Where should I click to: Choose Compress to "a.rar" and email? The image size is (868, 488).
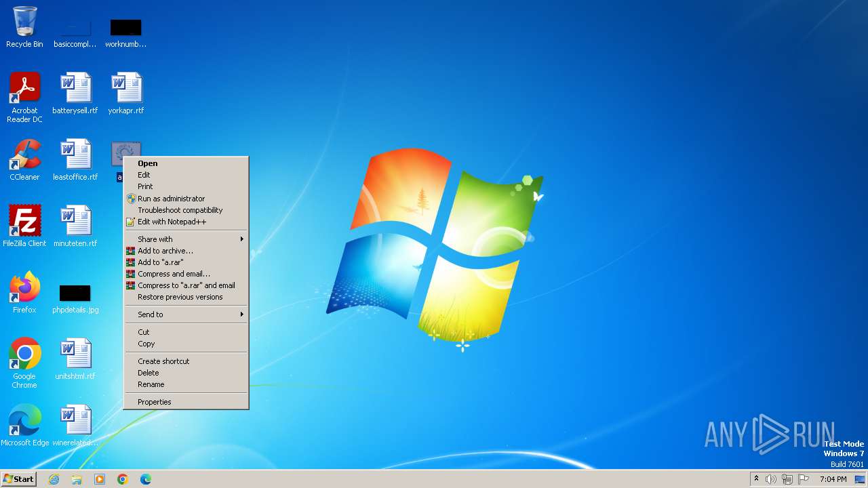pyautogui.click(x=186, y=285)
